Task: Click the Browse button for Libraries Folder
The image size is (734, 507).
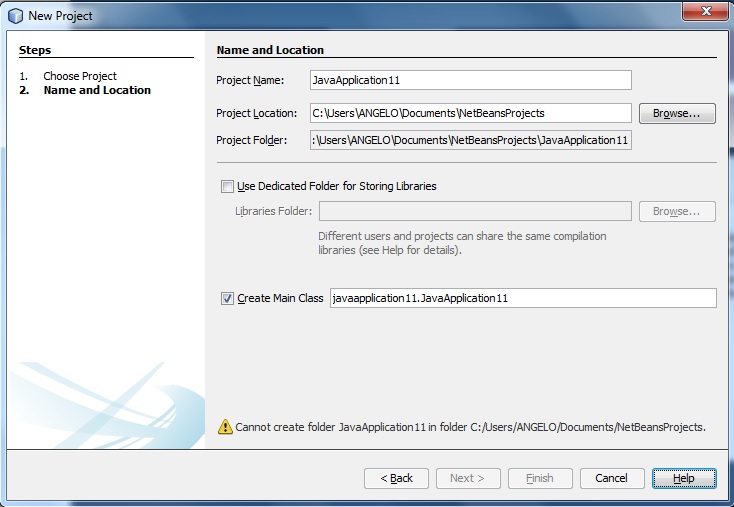Action: [677, 212]
